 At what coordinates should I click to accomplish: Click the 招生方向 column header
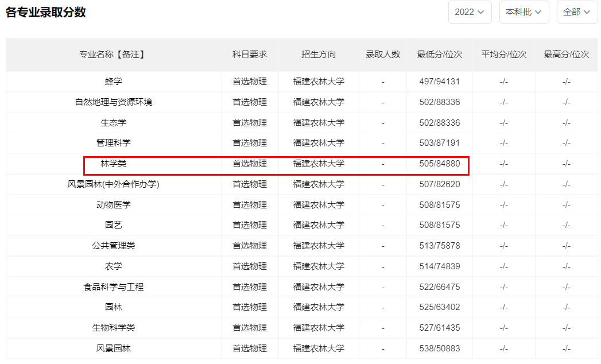click(319, 55)
